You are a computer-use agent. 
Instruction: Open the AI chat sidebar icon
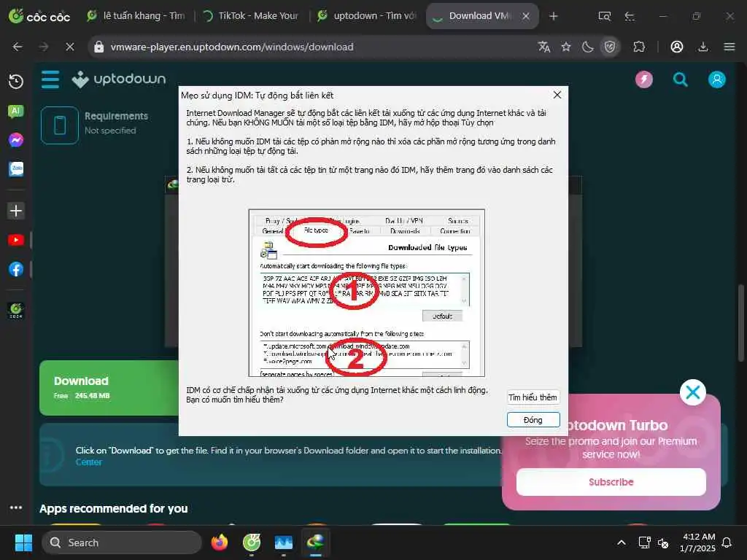[16, 112]
